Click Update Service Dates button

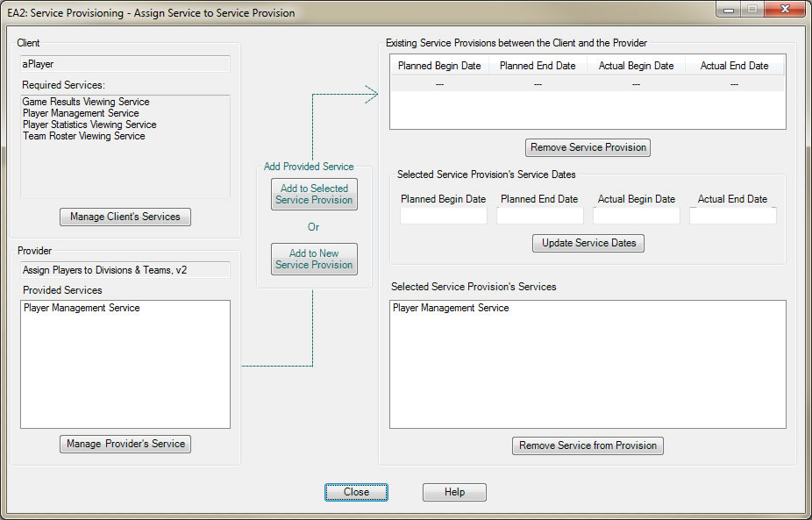click(588, 243)
